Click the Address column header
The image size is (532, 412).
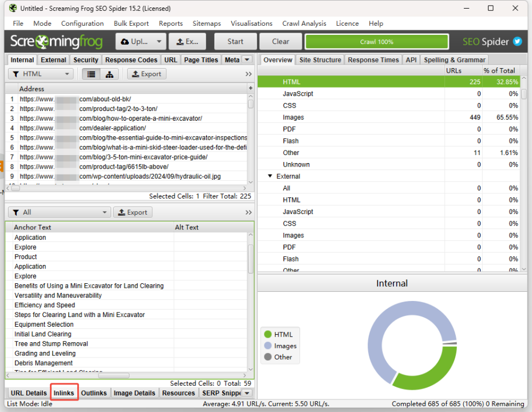click(132, 89)
